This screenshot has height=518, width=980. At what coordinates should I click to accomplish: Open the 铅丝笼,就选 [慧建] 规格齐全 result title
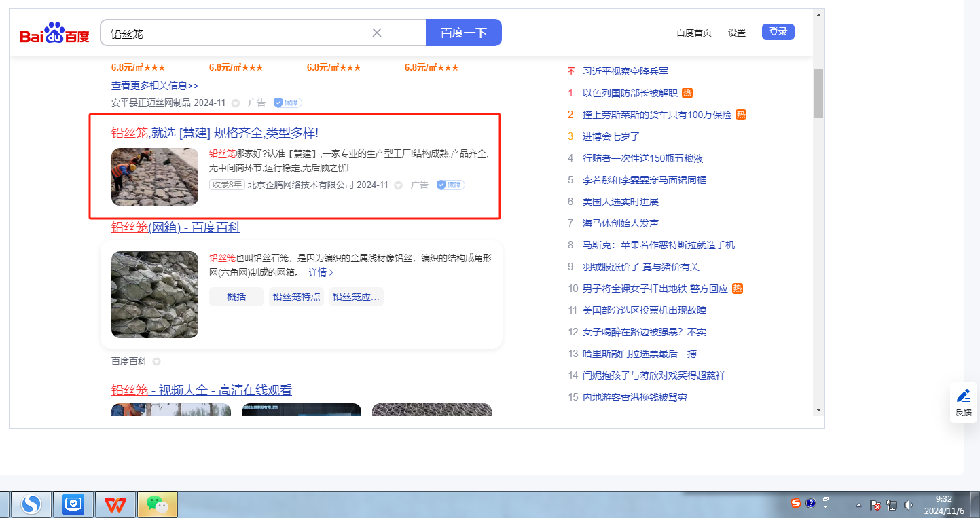(215, 132)
